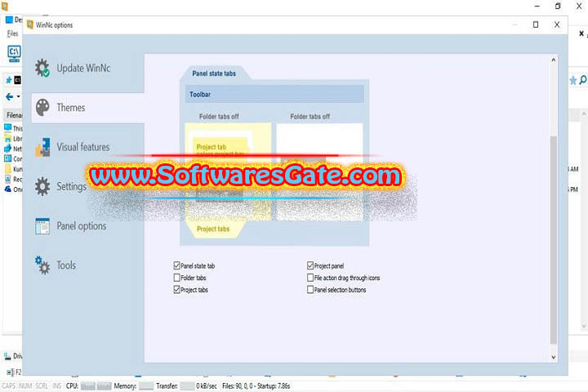The width and height of the screenshot is (588, 392).
Task: Click the Files: 90, 0, 0 status text
Action: point(238,386)
